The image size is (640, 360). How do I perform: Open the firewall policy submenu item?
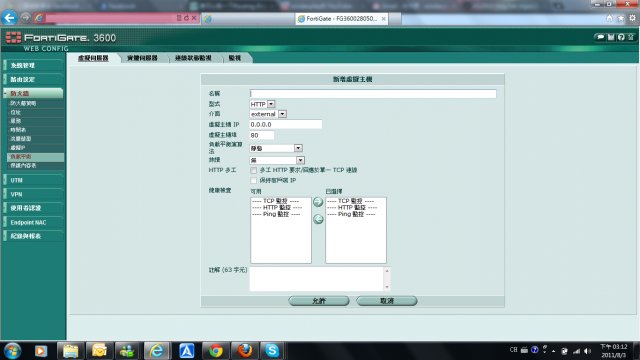[x=36, y=104]
